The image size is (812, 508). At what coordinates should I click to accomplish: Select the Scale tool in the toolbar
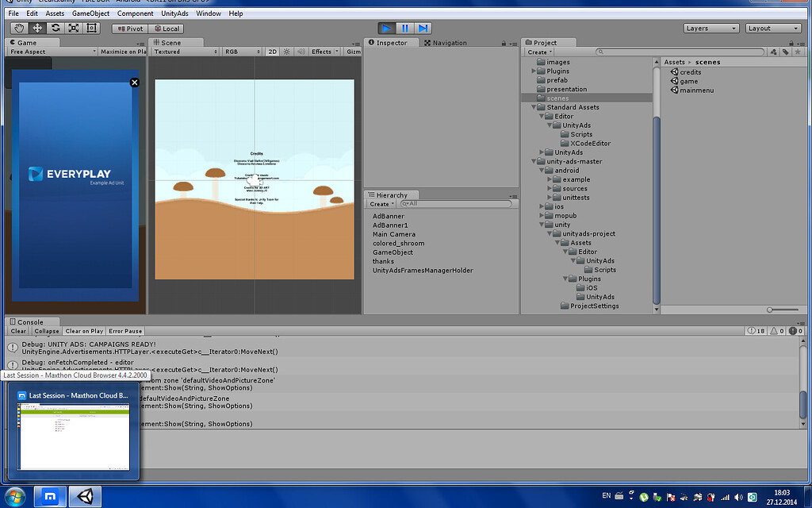coord(73,28)
